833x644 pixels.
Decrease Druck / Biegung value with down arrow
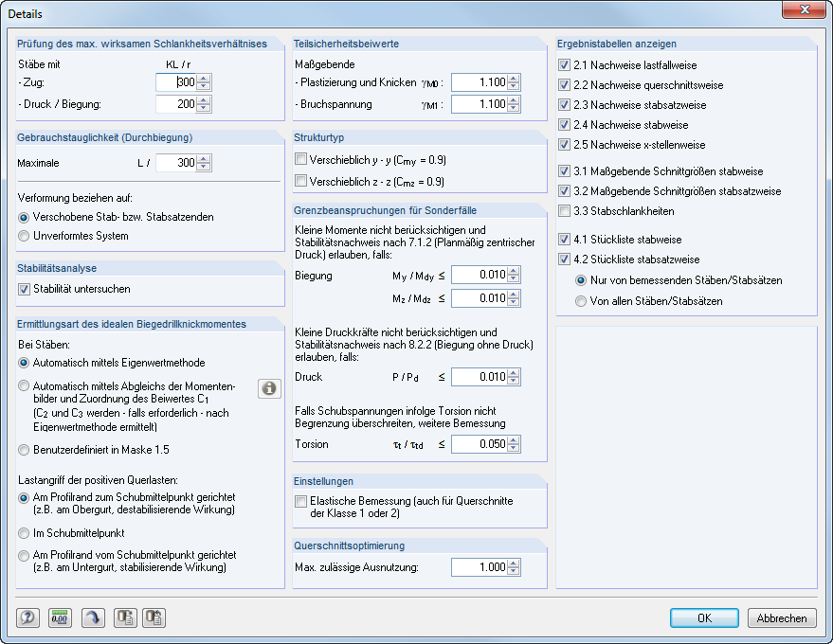coord(204,108)
